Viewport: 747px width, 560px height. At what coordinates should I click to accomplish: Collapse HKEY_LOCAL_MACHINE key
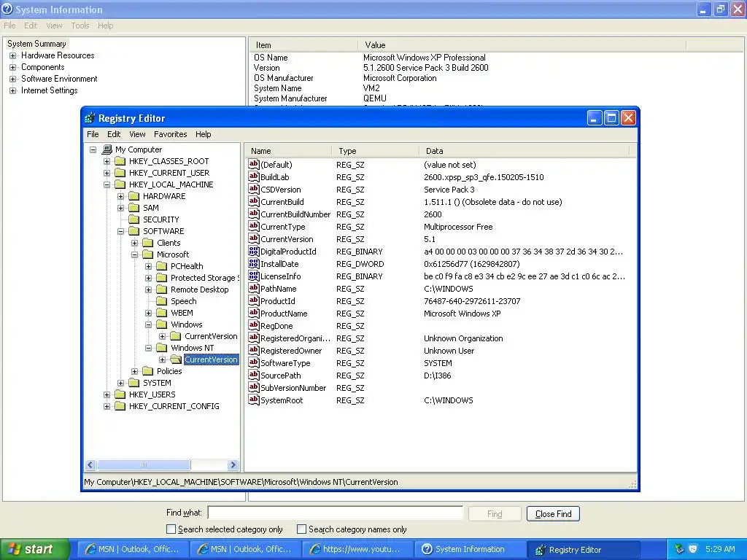point(107,184)
